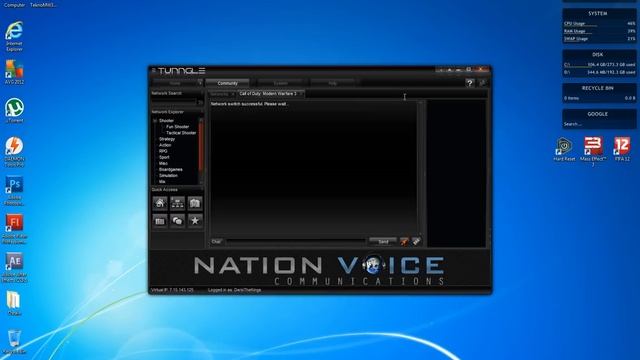Click the red Network Explorer scrollbar thumb
640x360 pixels.
200,146
